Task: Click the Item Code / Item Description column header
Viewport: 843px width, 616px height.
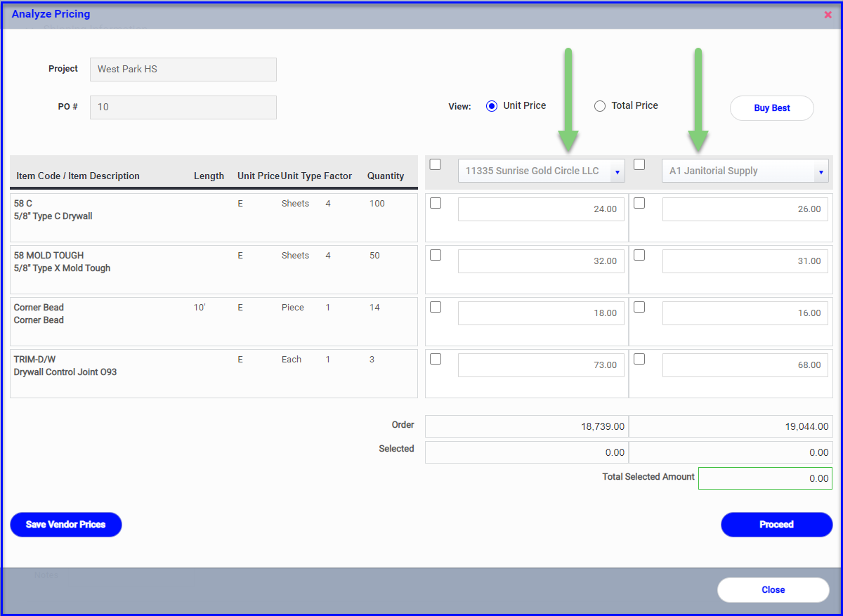Action: tap(78, 176)
